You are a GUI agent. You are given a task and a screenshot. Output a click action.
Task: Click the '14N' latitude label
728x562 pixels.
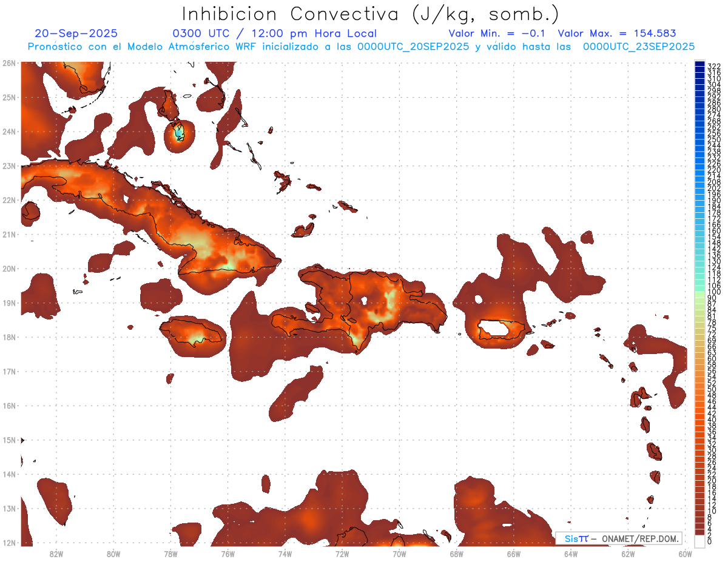click(8, 474)
